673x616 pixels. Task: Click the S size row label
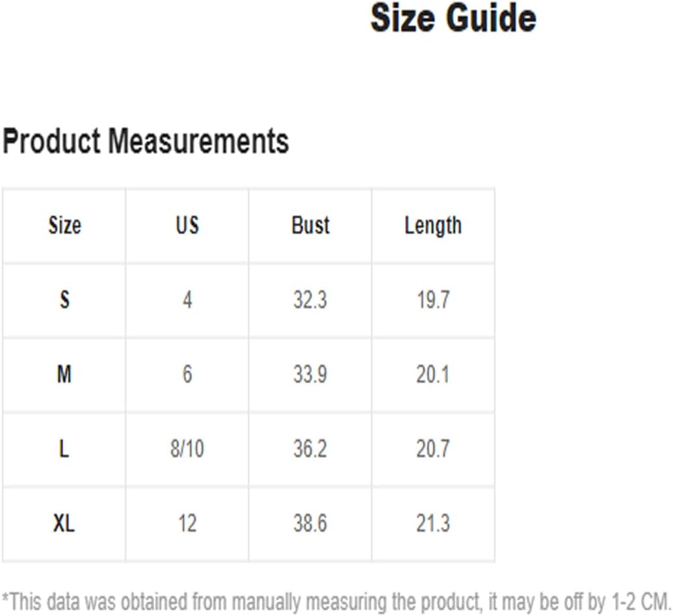click(x=64, y=299)
